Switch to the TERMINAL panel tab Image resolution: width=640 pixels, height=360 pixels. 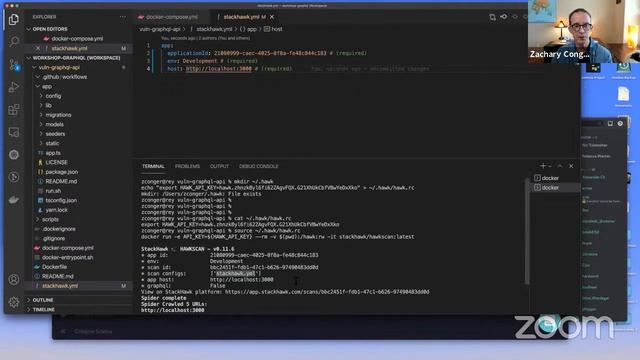tap(153, 167)
